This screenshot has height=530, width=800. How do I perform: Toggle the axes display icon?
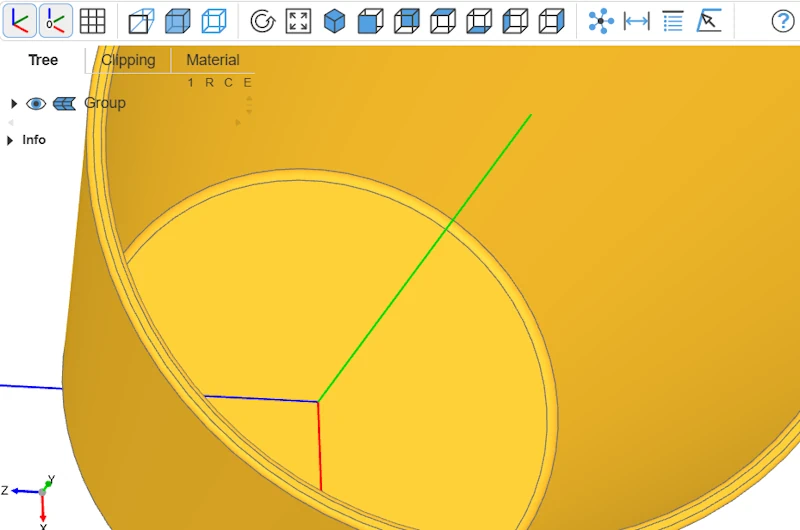tap(20, 20)
